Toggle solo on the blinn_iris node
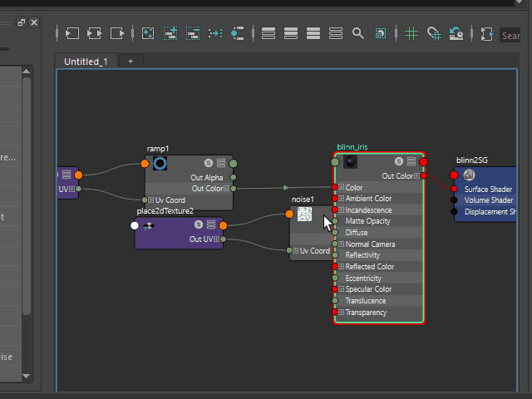Viewport: 532px width, 399px height. 399,162
